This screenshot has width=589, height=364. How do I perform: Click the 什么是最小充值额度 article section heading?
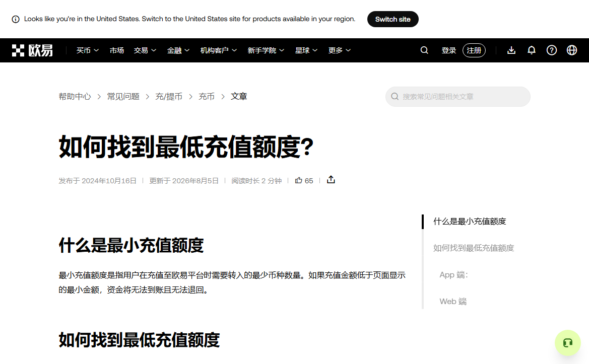coord(131,245)
